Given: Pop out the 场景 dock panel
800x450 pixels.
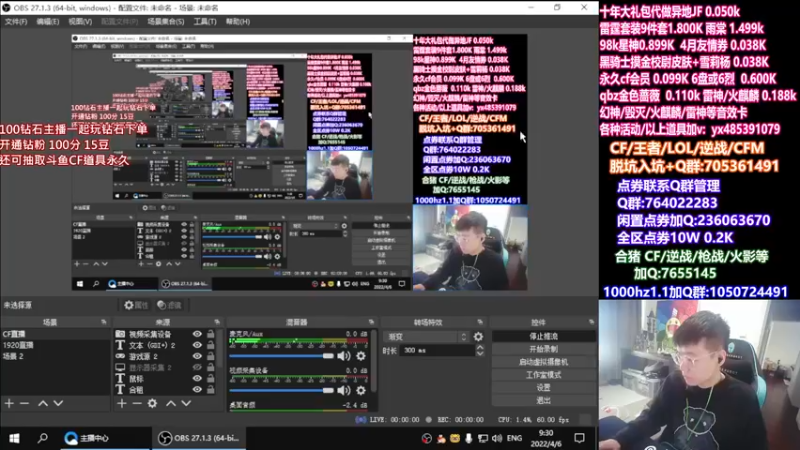Looking at the screenshot, I should click(104, 322).
